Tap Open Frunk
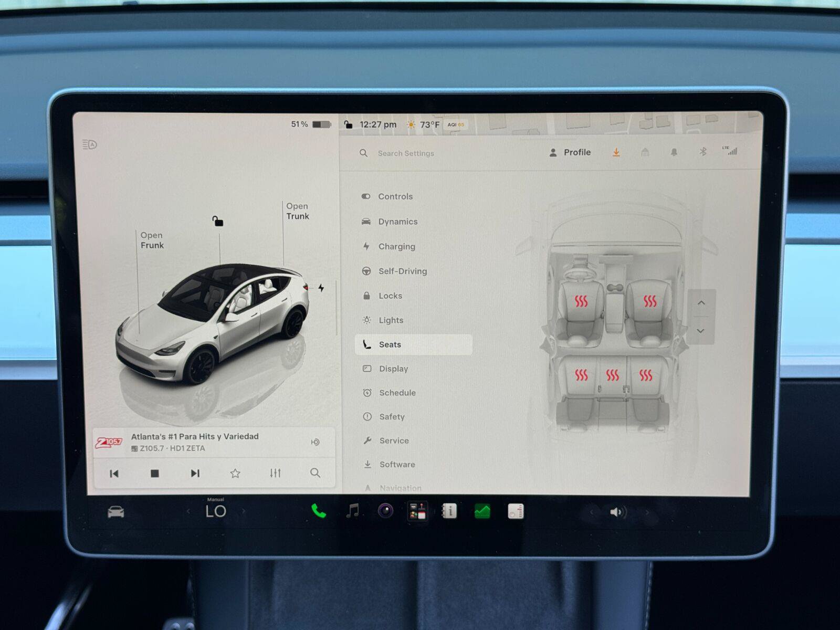The height and width of the screenshot is (630, 840). click(x=152, y=240)
